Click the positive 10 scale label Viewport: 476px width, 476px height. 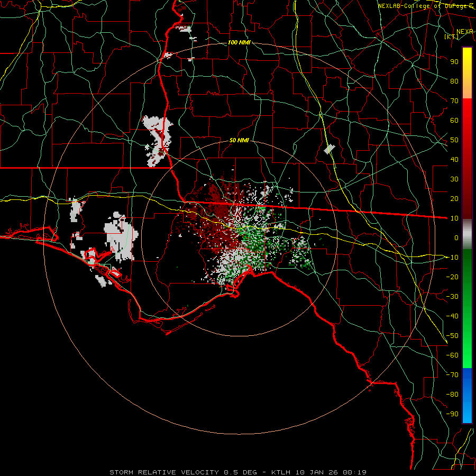pos(454,218)
